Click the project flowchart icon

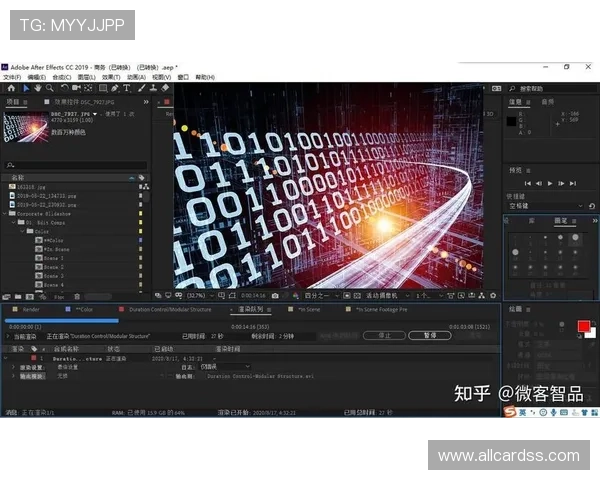[145, 186]
